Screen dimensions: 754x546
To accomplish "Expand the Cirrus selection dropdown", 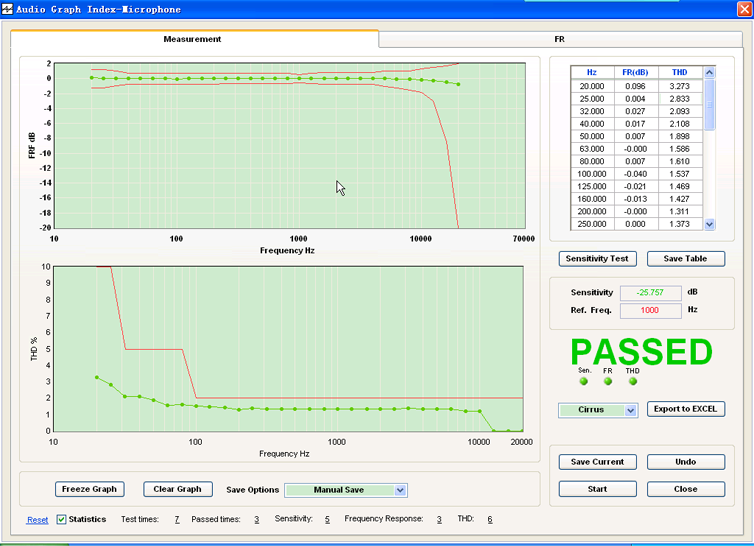I will [x=630, y=410].
